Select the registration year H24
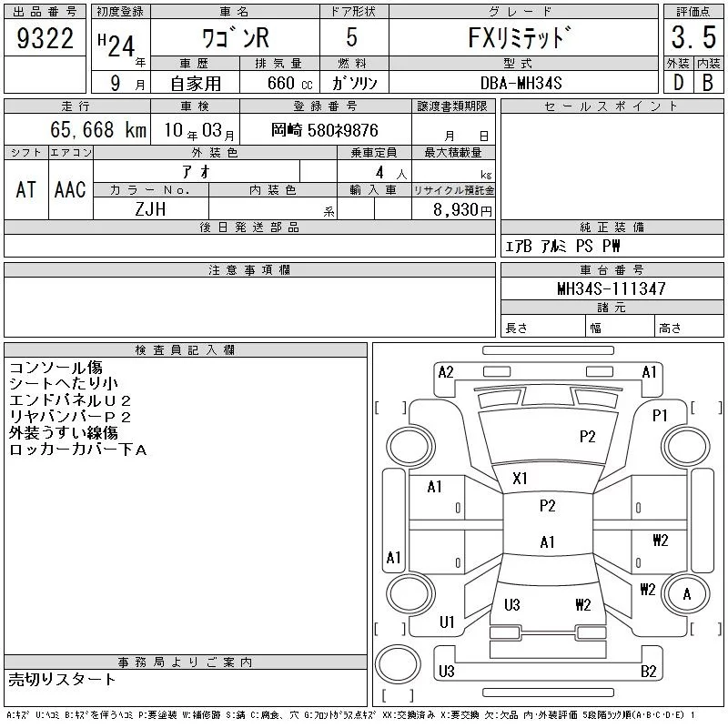 pos(116,45)
